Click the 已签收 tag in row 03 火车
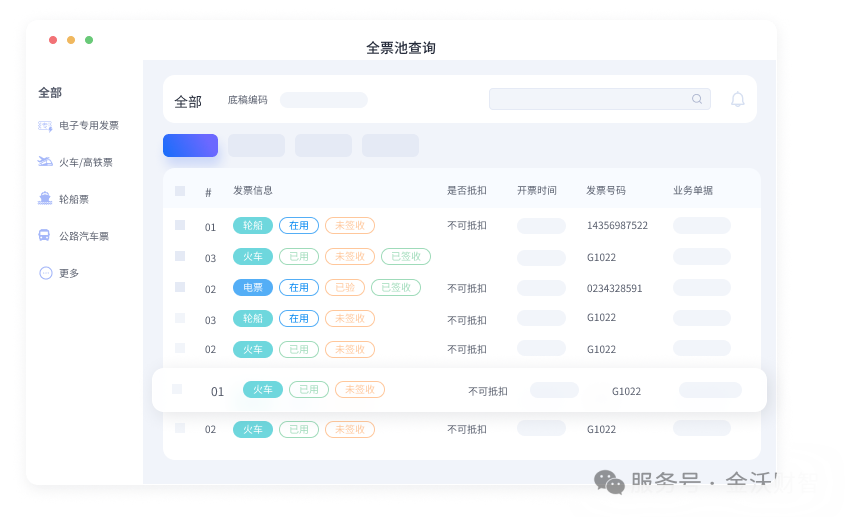Image resolution: width=847 pixels, height=517 pixels. 406,256
